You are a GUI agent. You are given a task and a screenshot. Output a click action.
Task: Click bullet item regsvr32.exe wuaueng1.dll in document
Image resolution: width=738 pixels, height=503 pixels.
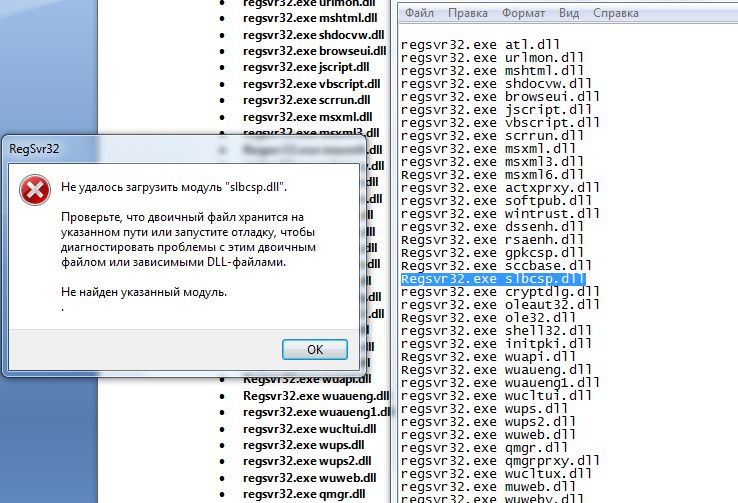[x=317, y=412]
